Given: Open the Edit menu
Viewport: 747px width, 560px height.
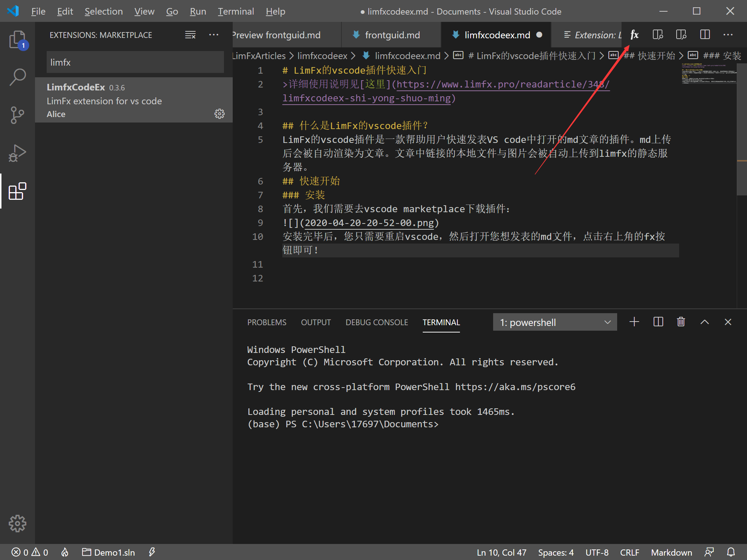Looking at the screenshot, I should (65, 11).
